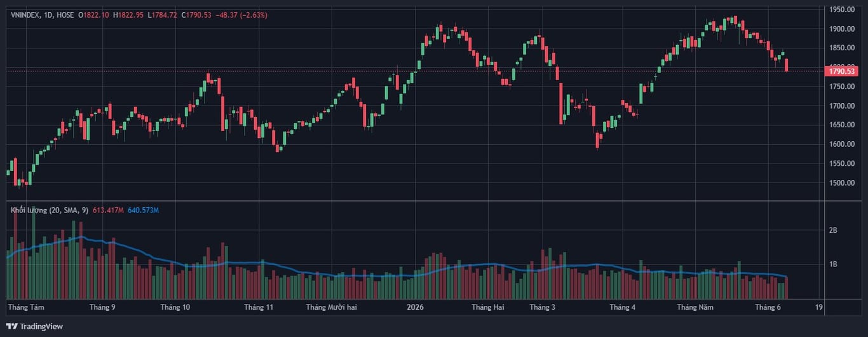The image size is (868, 337).
Task: Click the TradingView logo icon
Action: (12, 326)
